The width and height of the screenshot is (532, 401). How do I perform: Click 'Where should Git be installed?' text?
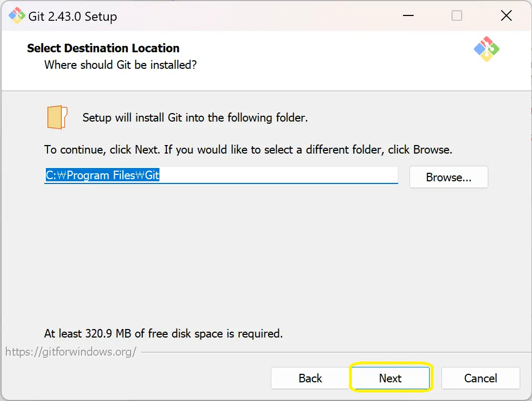tap(120, 65)
